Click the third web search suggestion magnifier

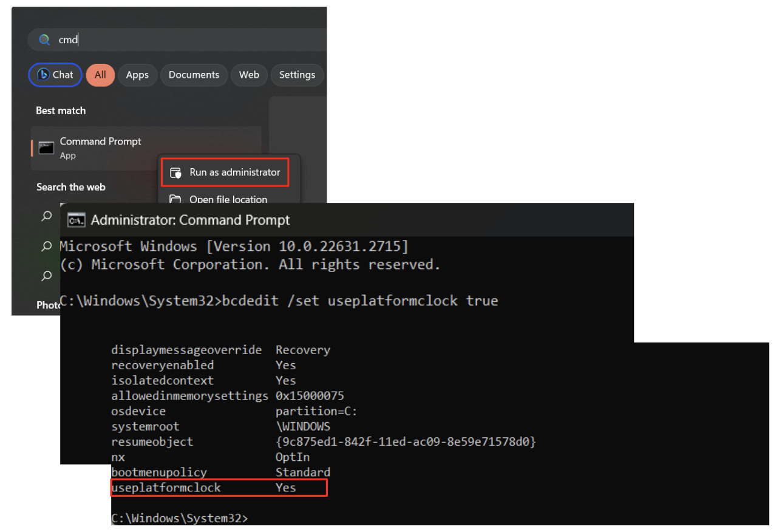[47, 276]
